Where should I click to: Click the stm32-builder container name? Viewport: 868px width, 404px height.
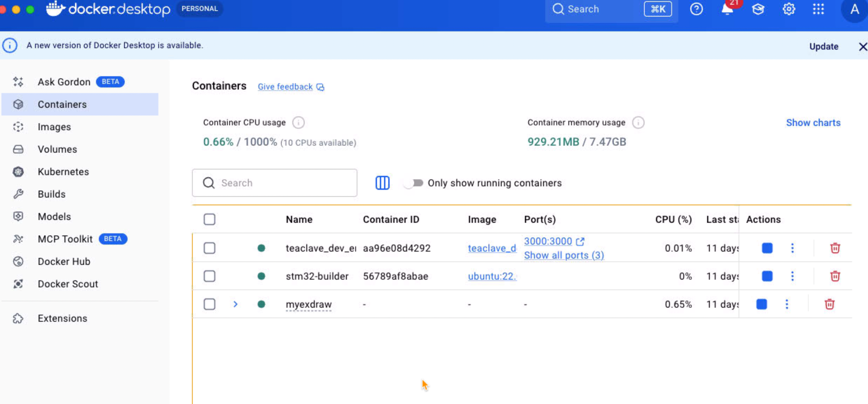click(x=317, y=276)
